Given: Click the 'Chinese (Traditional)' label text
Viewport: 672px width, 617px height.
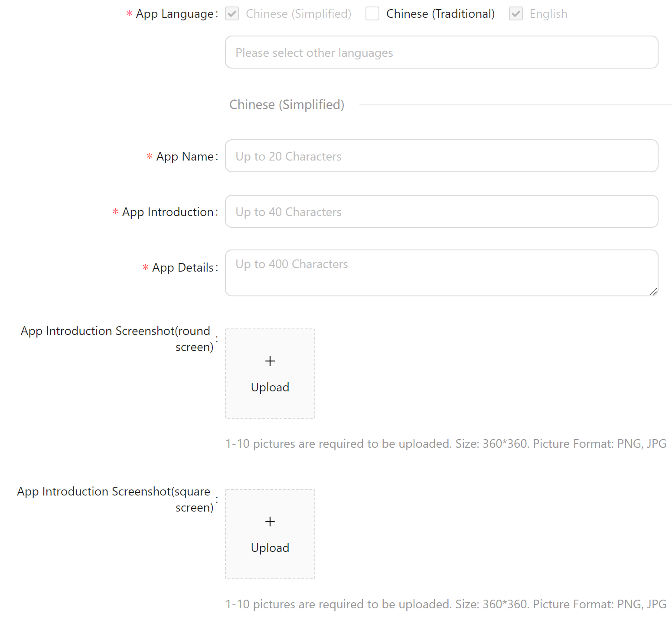Looking at the screenshot, I should (x=440, y=14).
